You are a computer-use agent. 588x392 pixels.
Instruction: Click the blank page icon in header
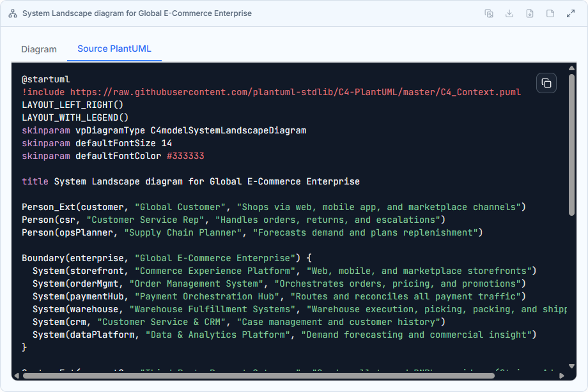coord(550,13)
